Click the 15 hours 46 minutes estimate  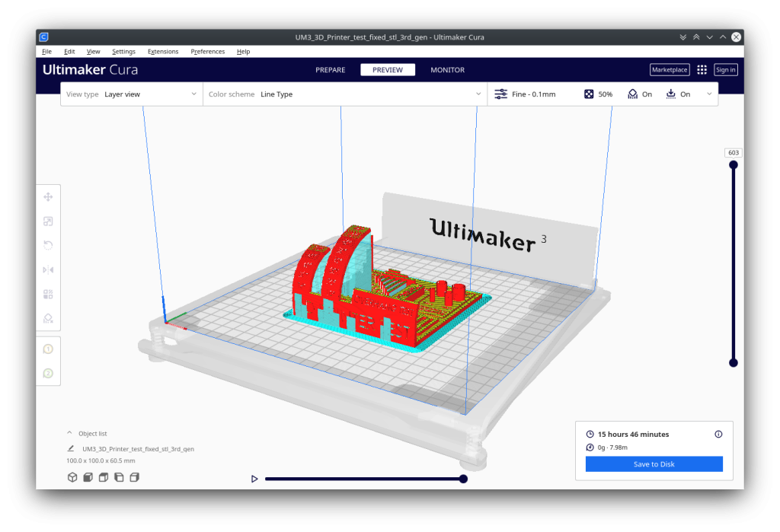coord(633,434)
